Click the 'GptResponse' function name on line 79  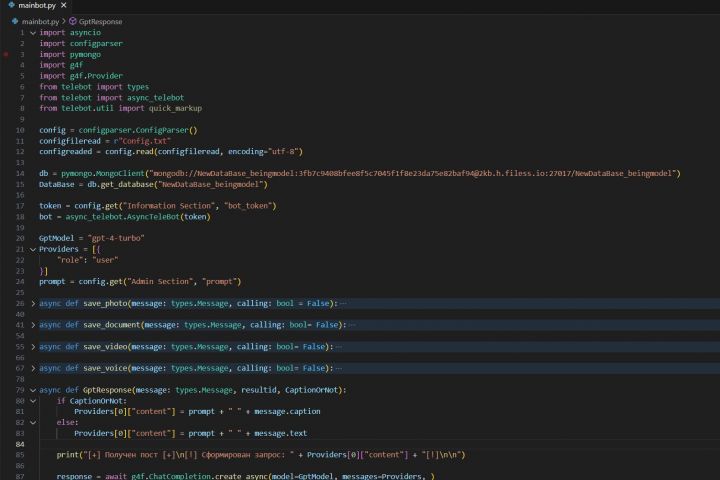click(107, 390)
